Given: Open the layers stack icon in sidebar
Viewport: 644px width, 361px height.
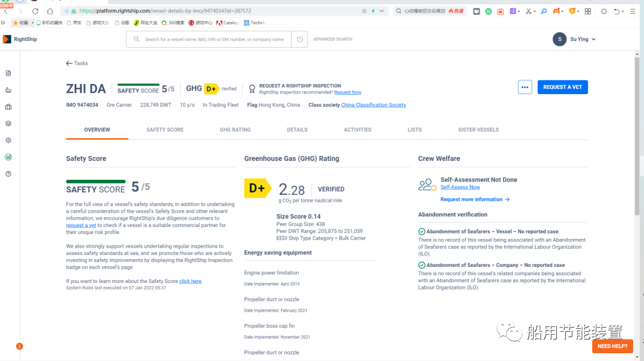Looking at the screenshot, I should click(x=8, y=123).
